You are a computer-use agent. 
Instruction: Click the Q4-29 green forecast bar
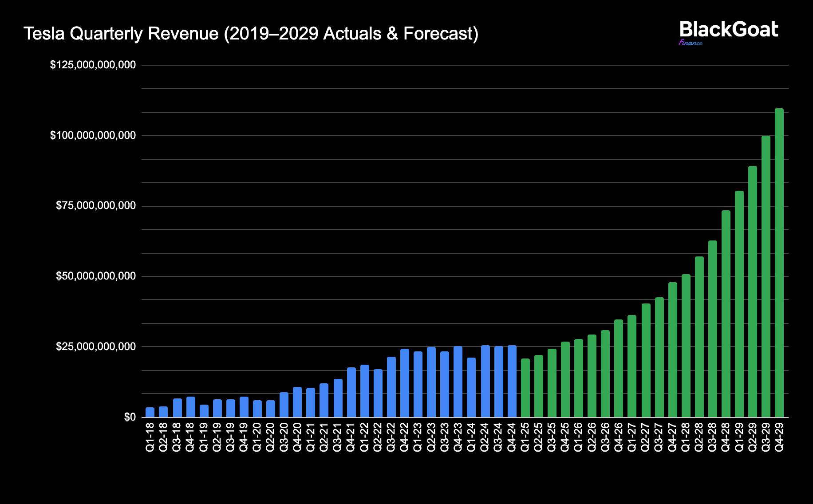click(x=779, y=263)
